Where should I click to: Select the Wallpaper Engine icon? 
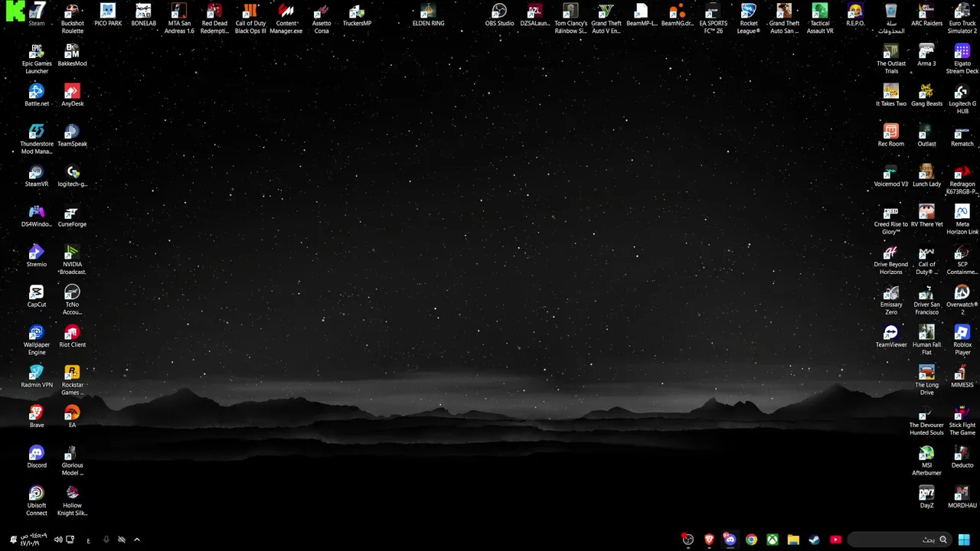[37, 340]
